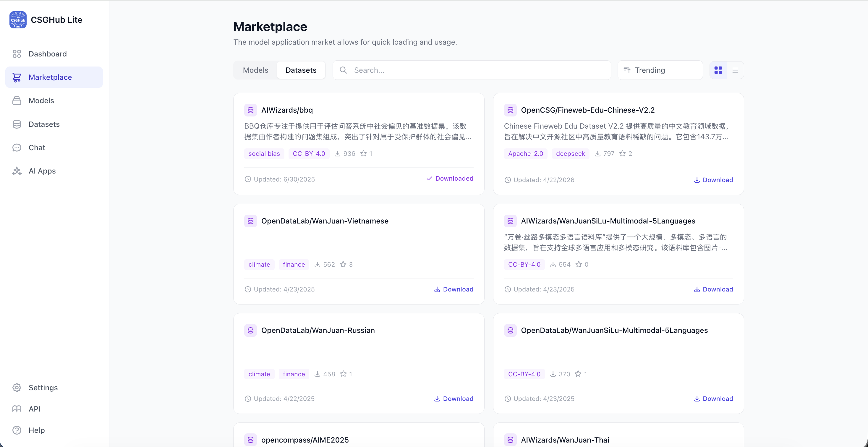Click the Downloaded status on AIWizards/bbq
Screen dimensions: 868x447
coord(450,179)
